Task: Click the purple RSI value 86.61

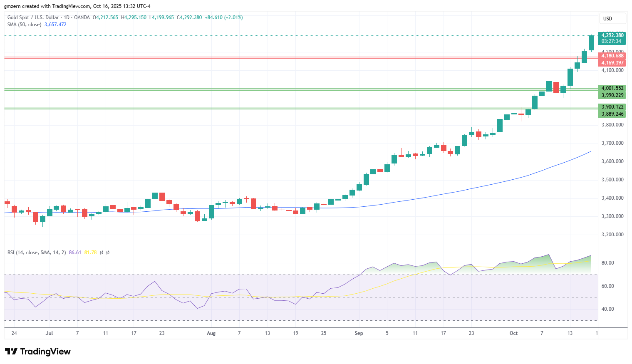Action: point(75,253)
